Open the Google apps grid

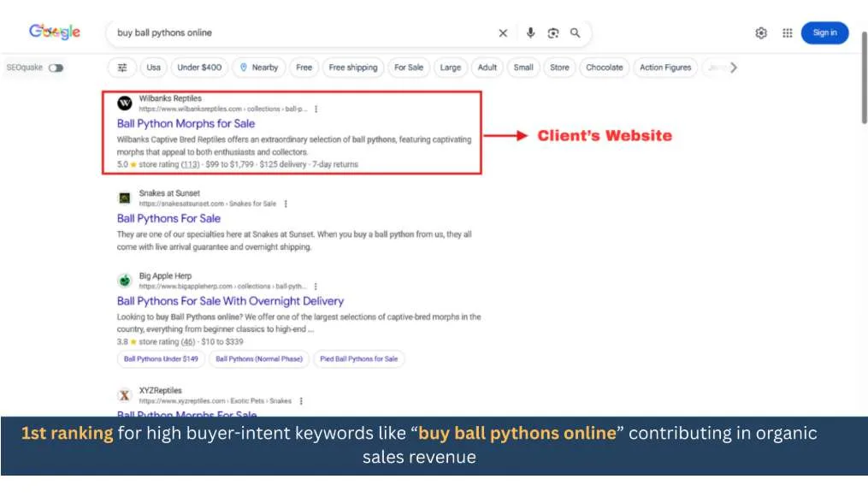tap(787, 33)
